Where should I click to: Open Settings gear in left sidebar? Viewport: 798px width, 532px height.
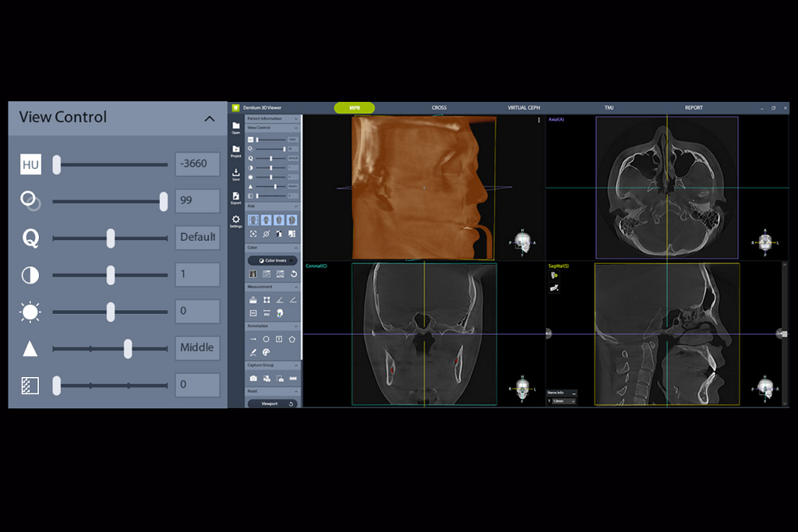click(x=235, y=220)
